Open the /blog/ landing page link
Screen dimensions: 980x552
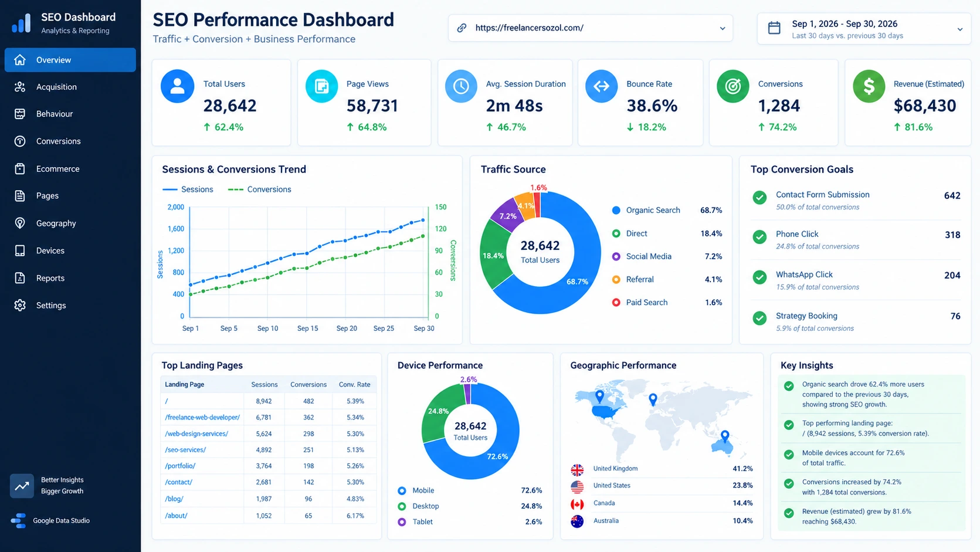pyautogui.click(x=174, y=499)
